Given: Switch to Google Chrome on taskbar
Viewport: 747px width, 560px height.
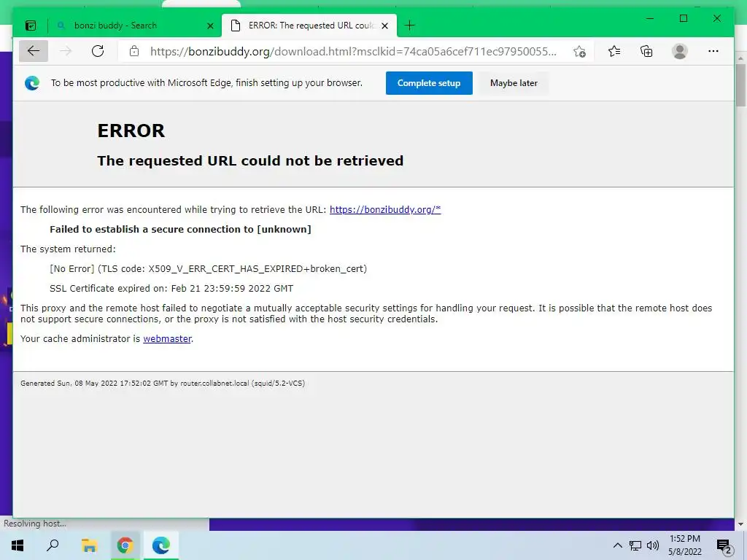Looking at the screenshot, I should click(x=125, y=545).
